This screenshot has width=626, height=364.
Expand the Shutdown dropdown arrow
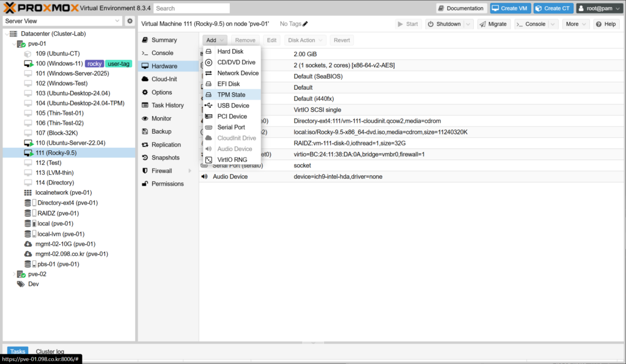(x=468, y=24)
